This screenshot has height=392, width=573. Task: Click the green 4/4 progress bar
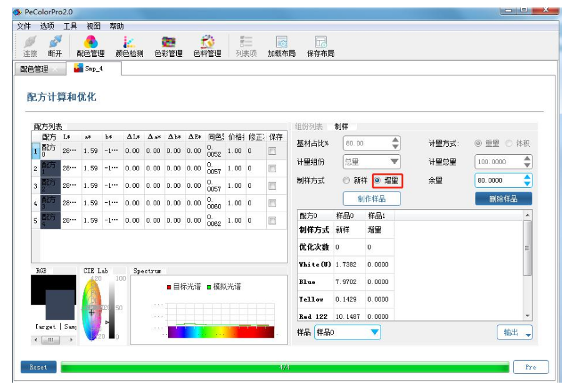click(x=285, y=367)
